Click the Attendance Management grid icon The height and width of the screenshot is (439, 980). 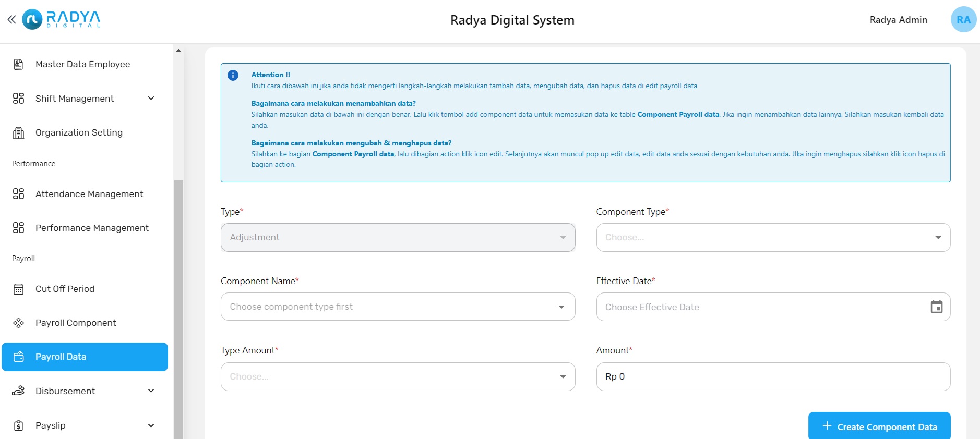tap(18, 194)
